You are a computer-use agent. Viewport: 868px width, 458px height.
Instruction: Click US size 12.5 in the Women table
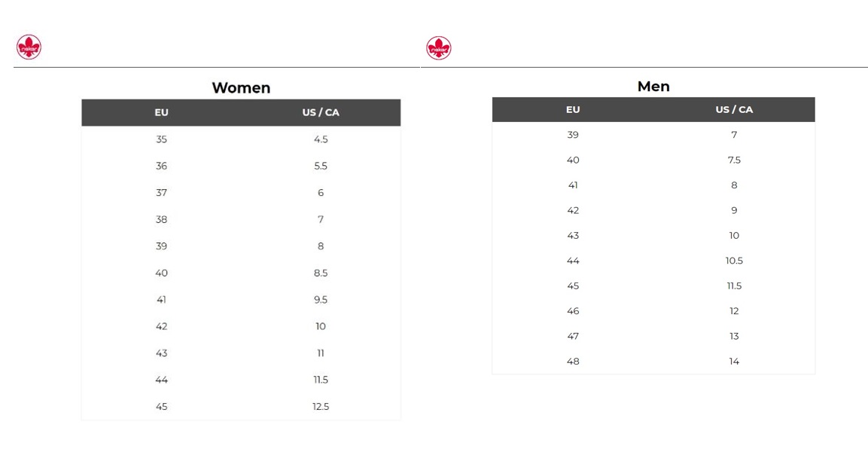coord(321,407)
